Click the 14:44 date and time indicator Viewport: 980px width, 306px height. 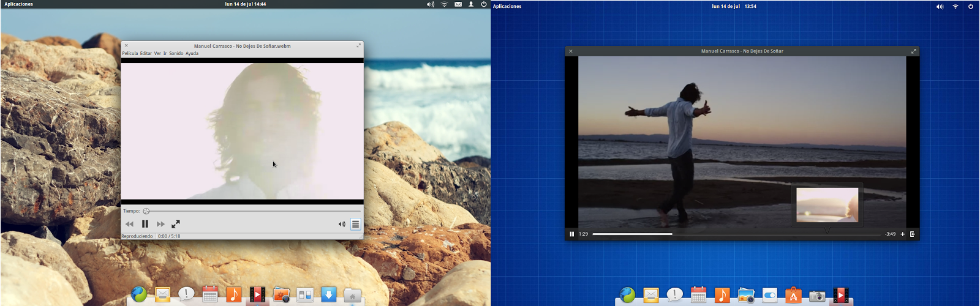coord(245,4)
